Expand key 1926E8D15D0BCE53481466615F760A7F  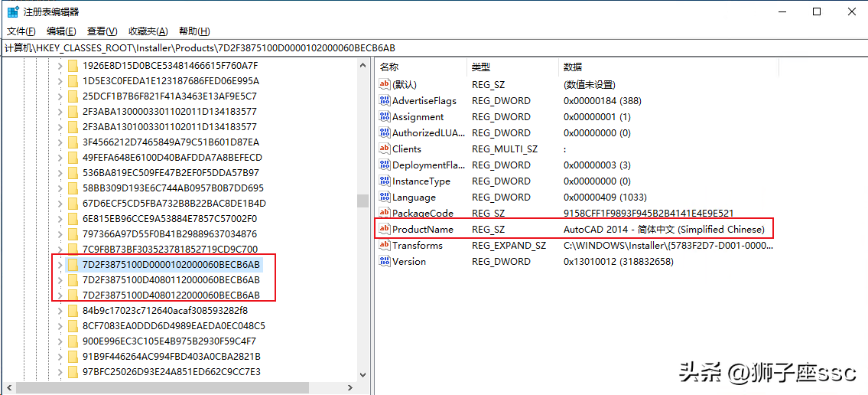(x=60, y=66)
